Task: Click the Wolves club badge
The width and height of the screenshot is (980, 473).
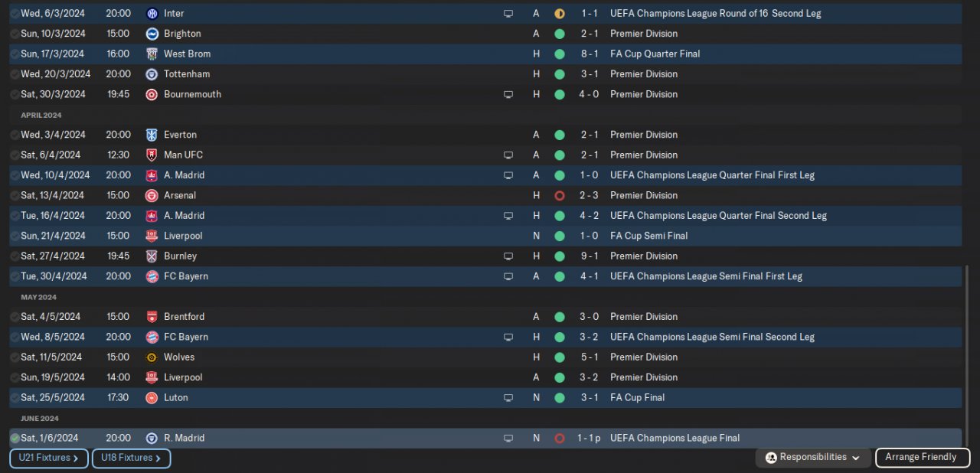Action: (x=152, y=357)
